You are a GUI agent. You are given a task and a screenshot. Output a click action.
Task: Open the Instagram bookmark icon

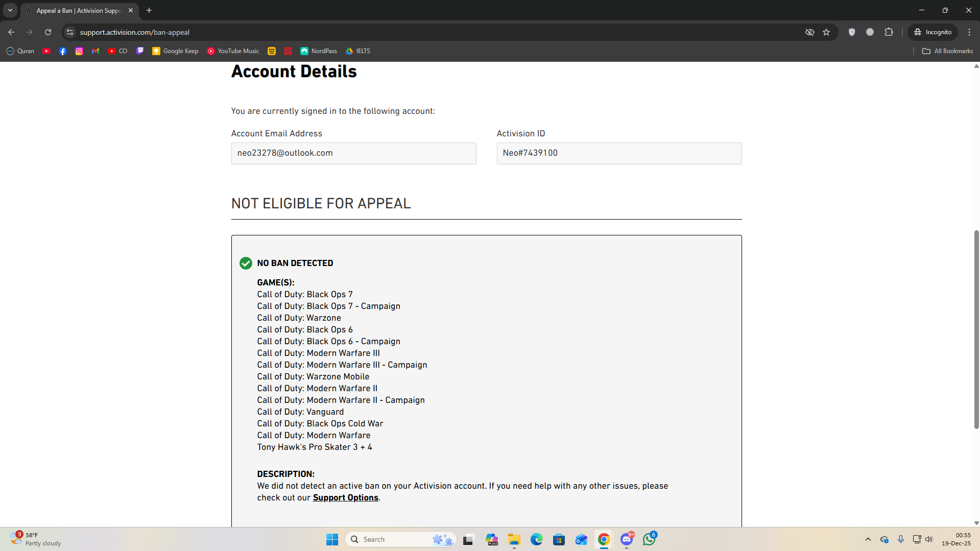point(79,51)
